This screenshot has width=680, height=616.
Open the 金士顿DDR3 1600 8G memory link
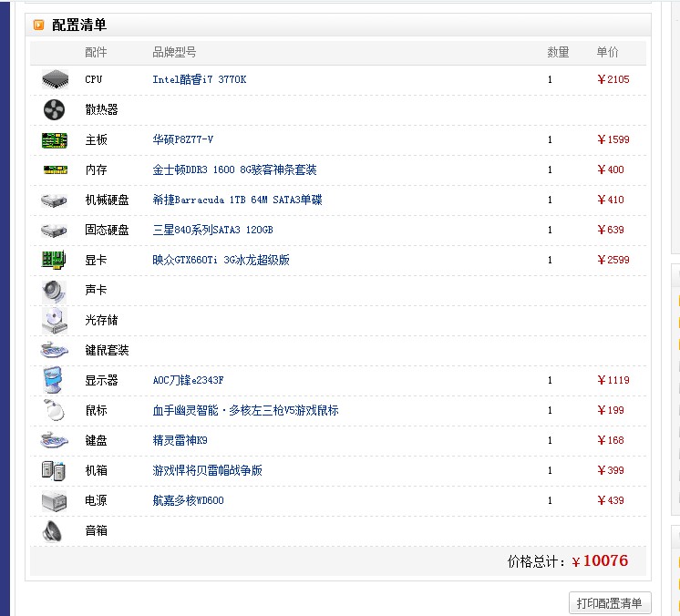pyautogui.click(x=234, y=169)
